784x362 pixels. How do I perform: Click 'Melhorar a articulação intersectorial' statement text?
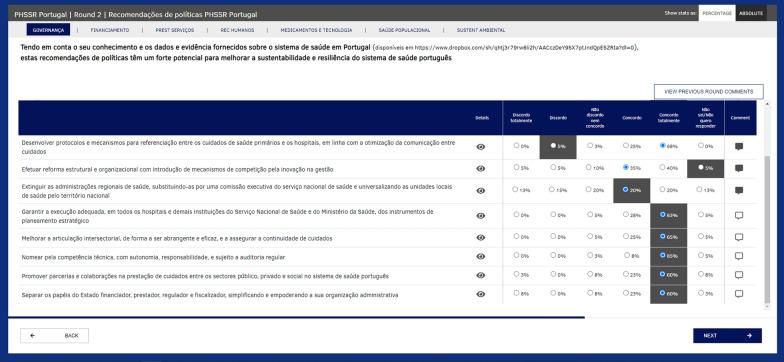coord(177,238)
